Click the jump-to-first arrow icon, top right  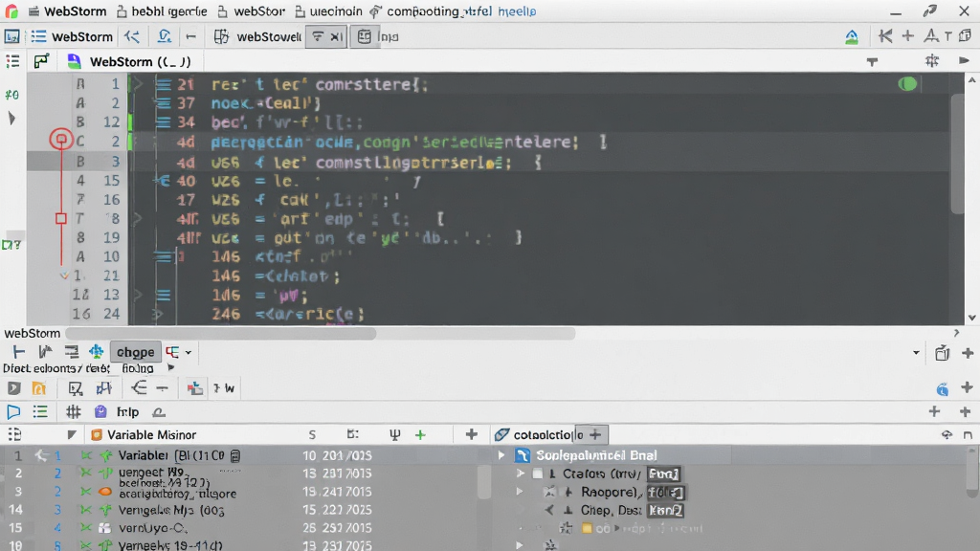click(x=885, y=36)
